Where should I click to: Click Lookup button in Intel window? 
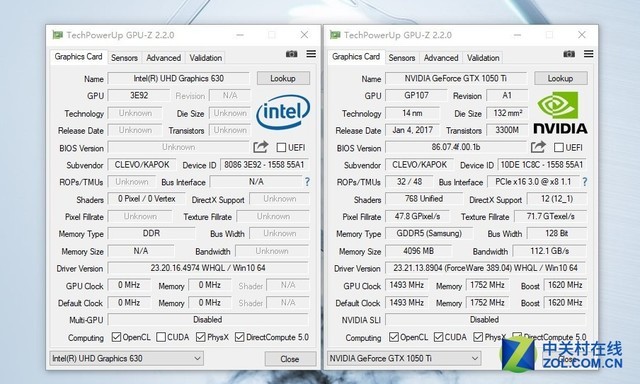(x=283, y=78)
